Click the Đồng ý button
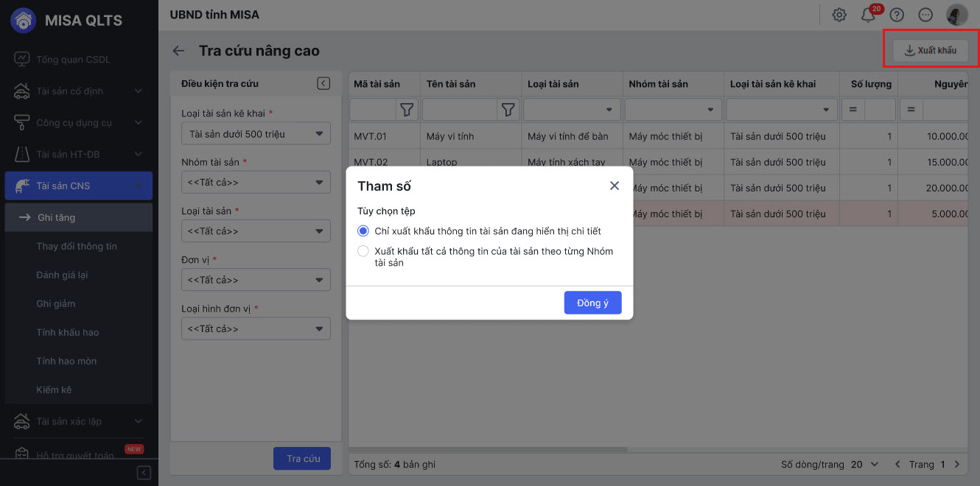980x486 pixels. click(592, 303)
